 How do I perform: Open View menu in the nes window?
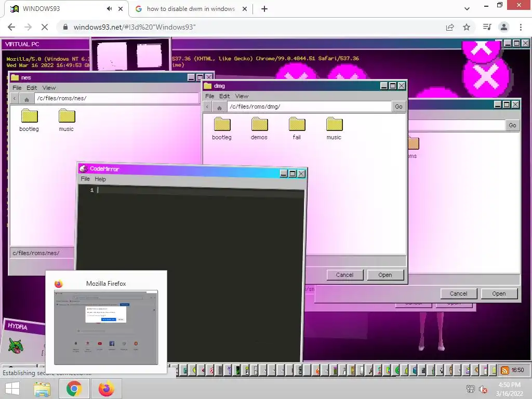coord(49,88)
